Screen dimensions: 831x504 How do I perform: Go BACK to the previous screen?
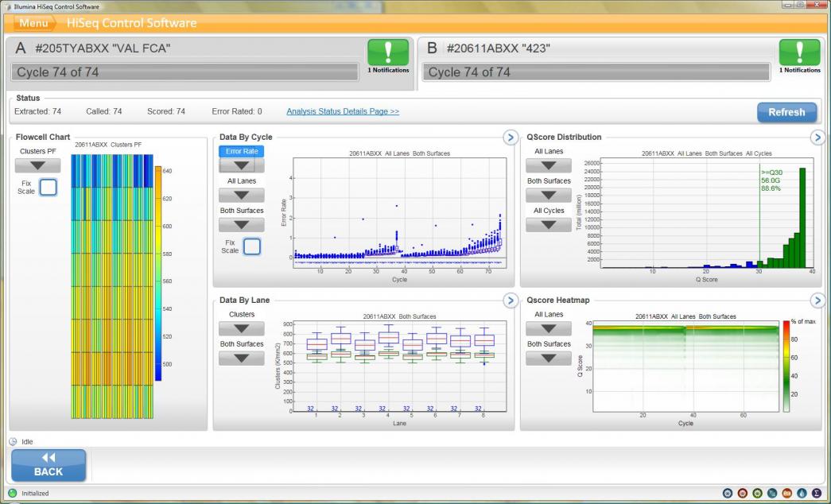[x=49, y=465]
